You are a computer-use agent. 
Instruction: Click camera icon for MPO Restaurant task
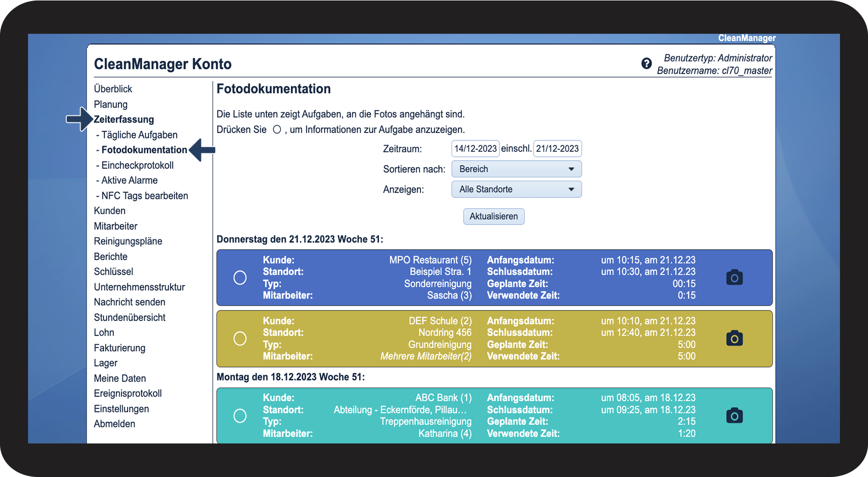734,278
